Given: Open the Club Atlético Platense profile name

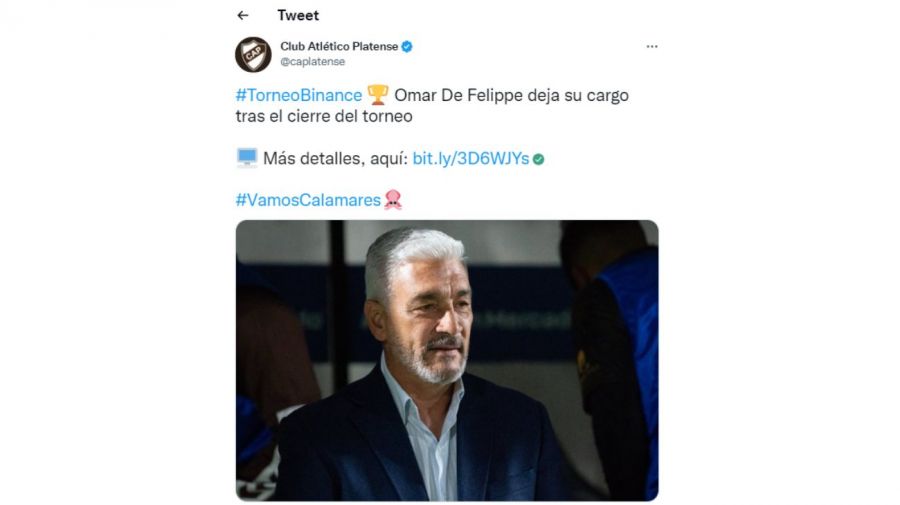Looking at the screenshot, I should coord(339,46).
